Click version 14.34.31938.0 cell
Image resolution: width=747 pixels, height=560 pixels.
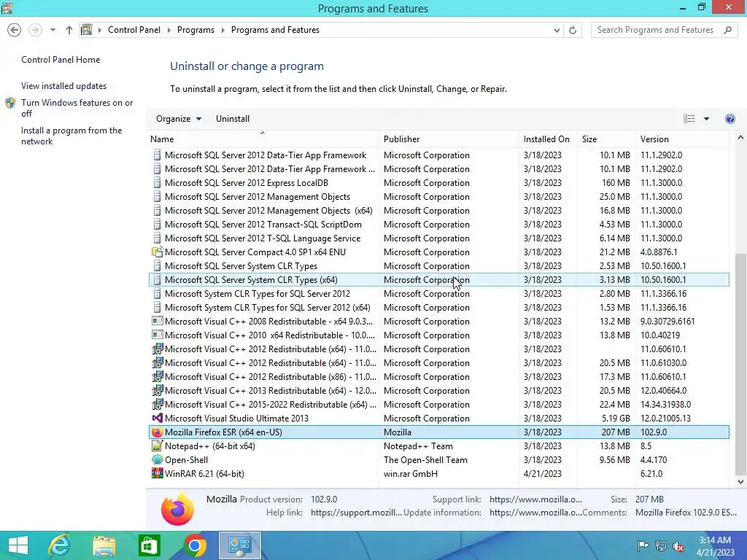[x=665, y=405]
